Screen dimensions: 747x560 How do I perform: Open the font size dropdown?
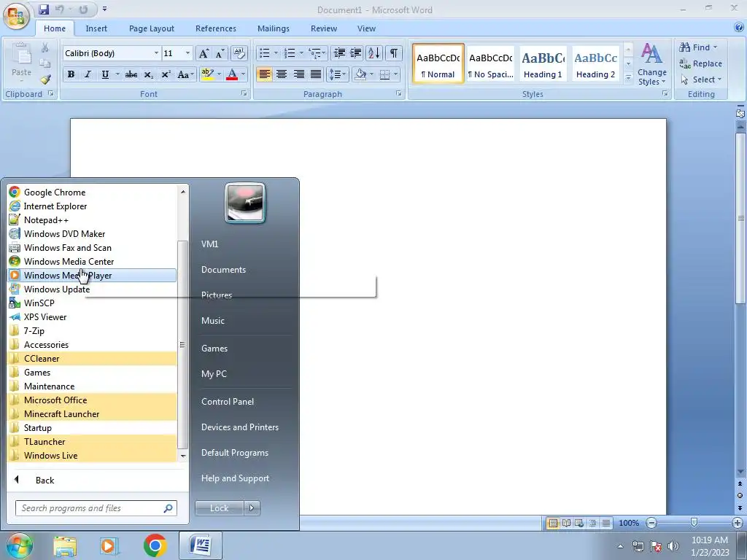coord(187,53)
